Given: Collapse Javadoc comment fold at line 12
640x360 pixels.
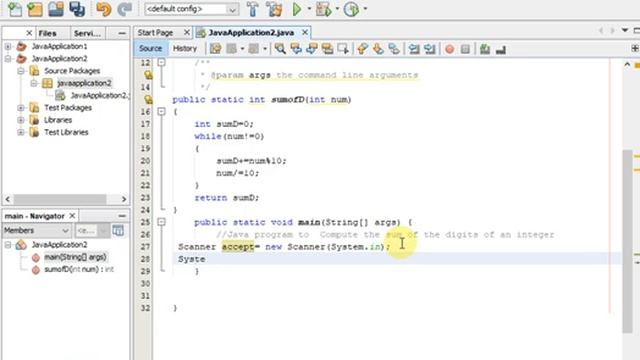Looking at the screenshot, I should (162, 62).
